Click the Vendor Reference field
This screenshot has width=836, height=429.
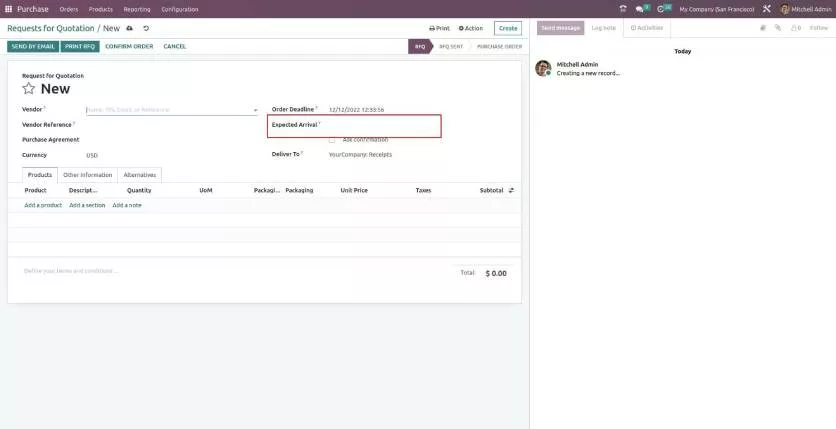tap(172, 125)
